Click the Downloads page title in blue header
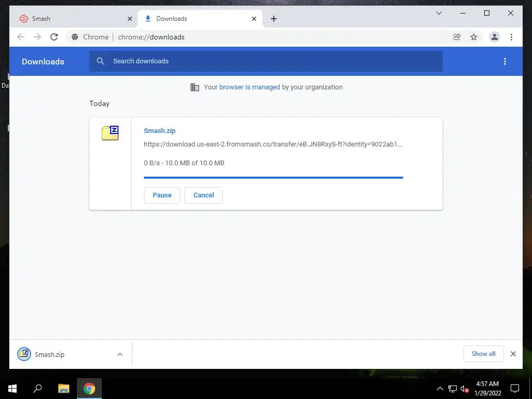This screenshot has width=532, height=399. tap(43, 61)
